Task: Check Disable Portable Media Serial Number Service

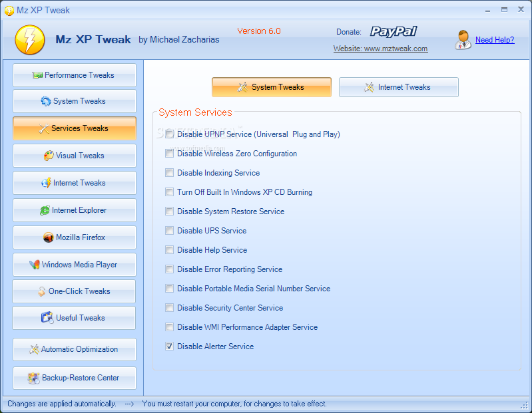Action: click(x=169, y=289)
